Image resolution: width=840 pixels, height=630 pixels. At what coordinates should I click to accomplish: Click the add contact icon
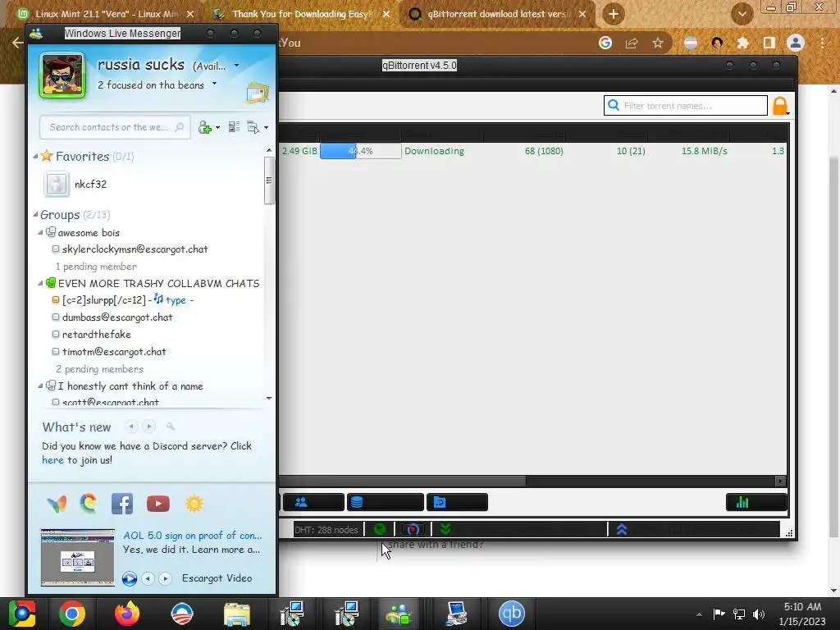204,127
